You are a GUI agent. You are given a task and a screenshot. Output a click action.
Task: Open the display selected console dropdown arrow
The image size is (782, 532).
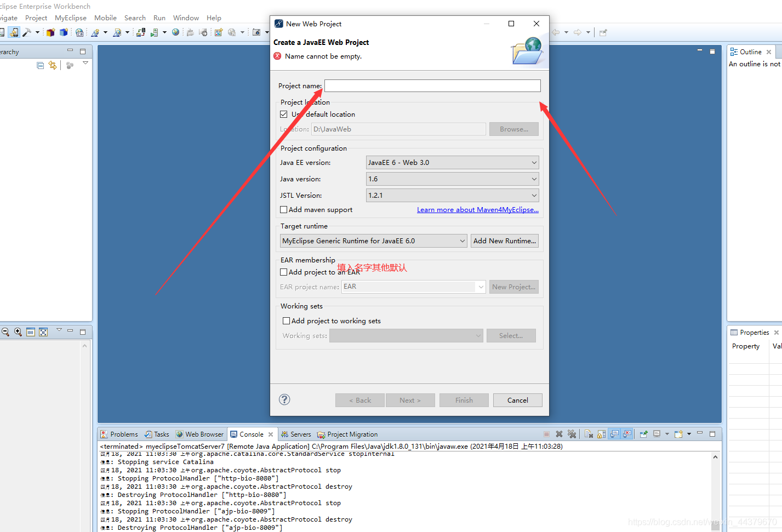tap(667, 434)
